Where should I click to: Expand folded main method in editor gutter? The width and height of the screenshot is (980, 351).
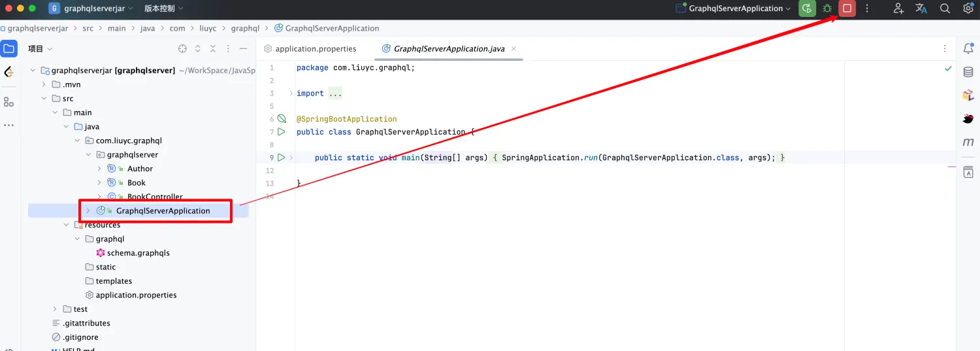pos(291,158)
